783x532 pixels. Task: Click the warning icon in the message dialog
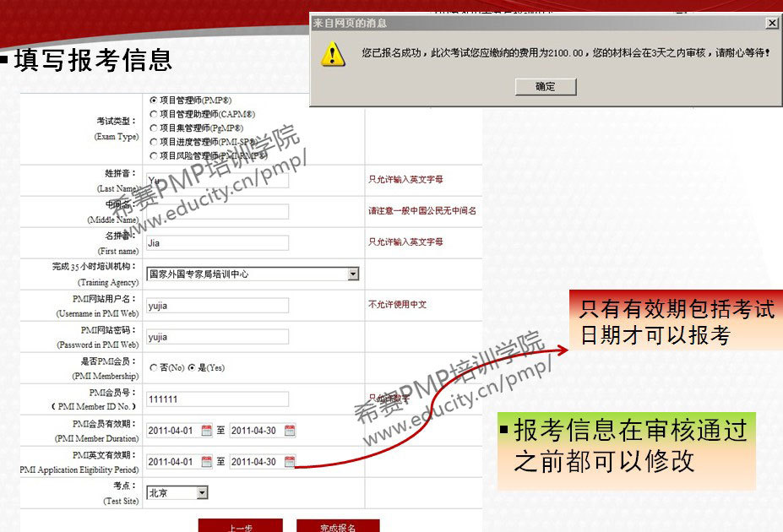333,54
